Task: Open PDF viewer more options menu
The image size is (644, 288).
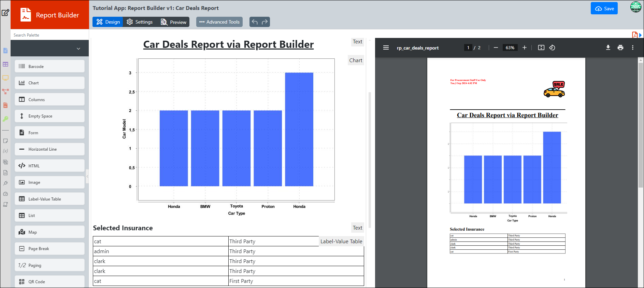Action: pos(633,47)
